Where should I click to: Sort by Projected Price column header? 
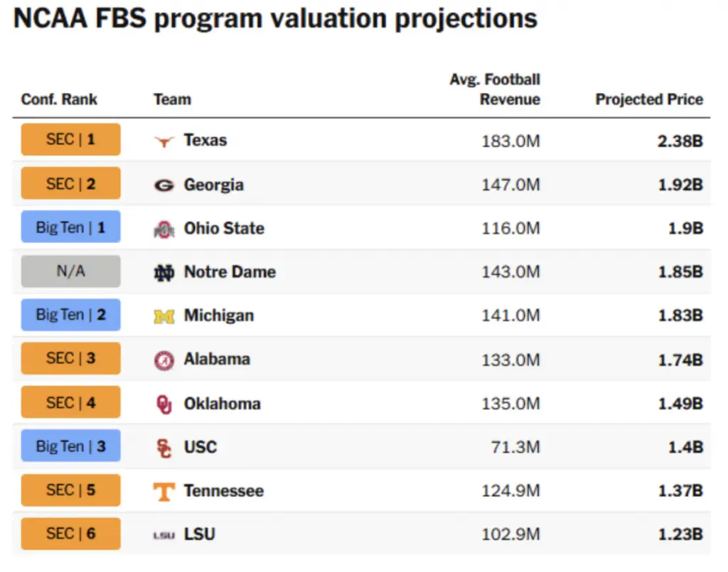pyautogui.click(x=648, y=99)
